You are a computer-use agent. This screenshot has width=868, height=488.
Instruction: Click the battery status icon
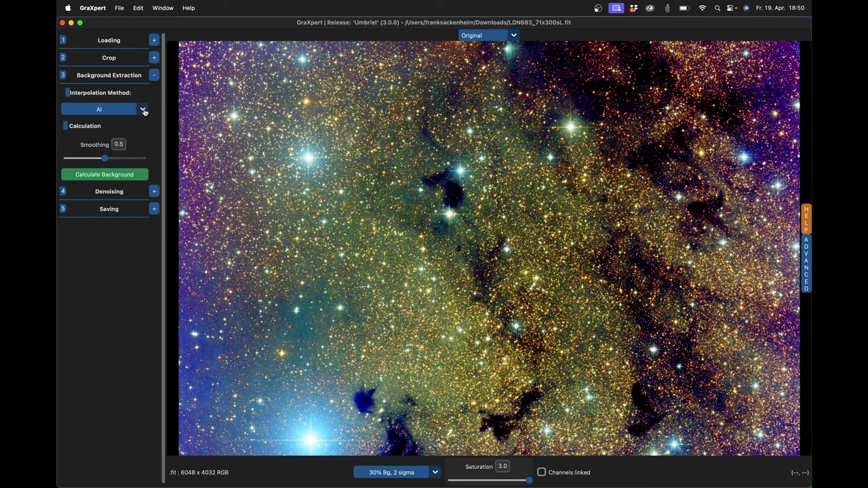coord(684,7)
